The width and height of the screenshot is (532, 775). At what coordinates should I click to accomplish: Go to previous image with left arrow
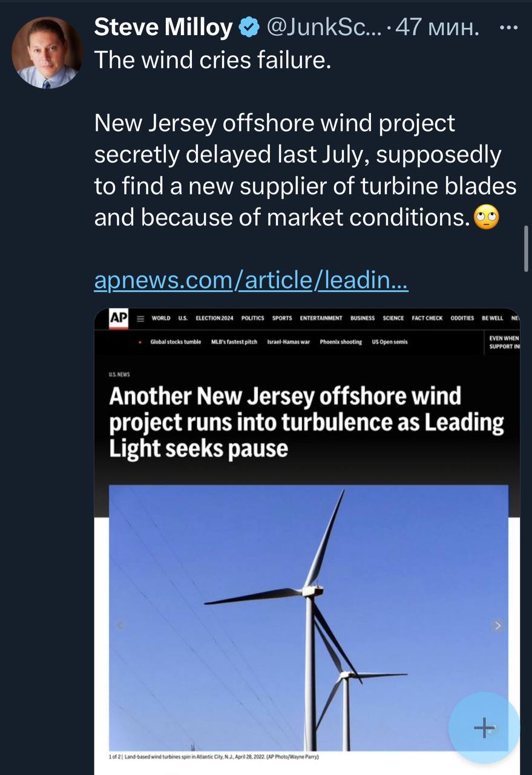[x=120, y=625]
